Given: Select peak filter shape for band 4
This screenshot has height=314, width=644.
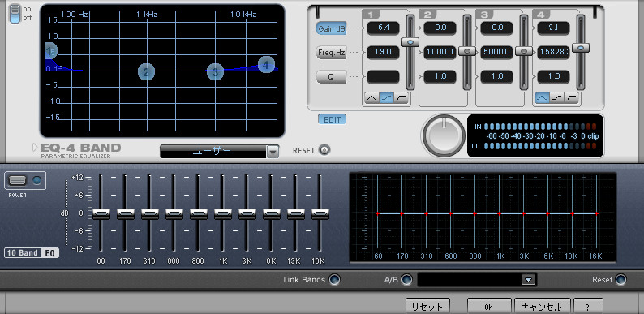Looking at the screenshot, I should (x=542, y=98).
